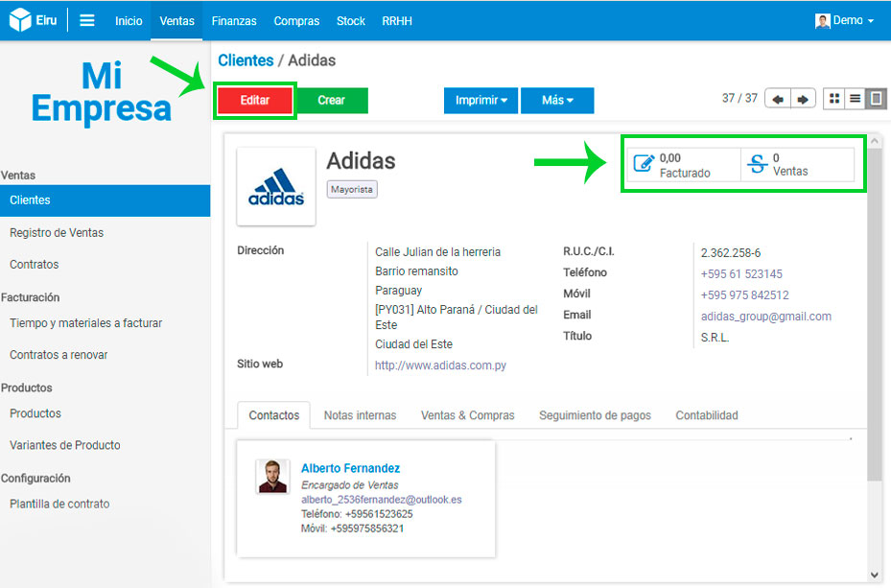
Task: Click the Mayorista tag
Action: point(352,189)
